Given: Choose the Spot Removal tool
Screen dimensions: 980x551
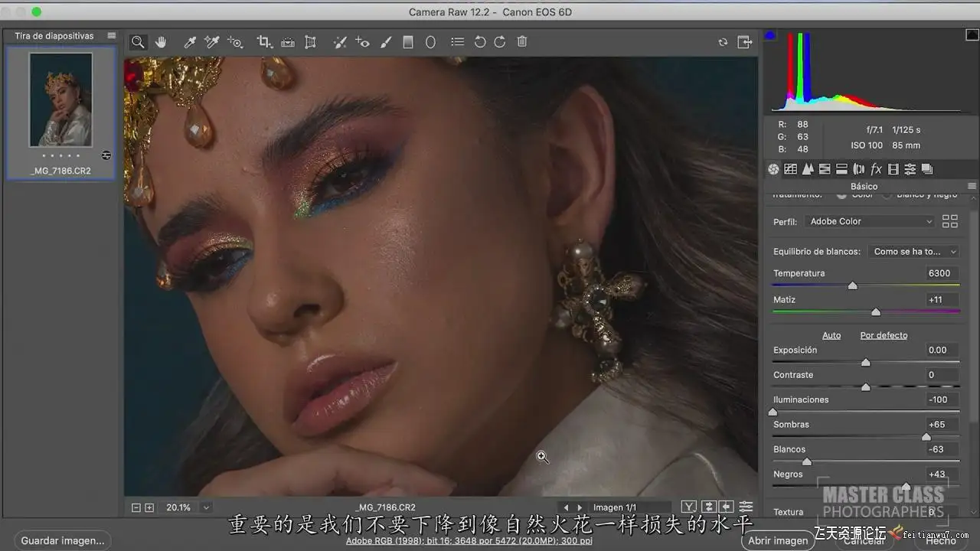Looking at the screenshot, I should [341, 42].
